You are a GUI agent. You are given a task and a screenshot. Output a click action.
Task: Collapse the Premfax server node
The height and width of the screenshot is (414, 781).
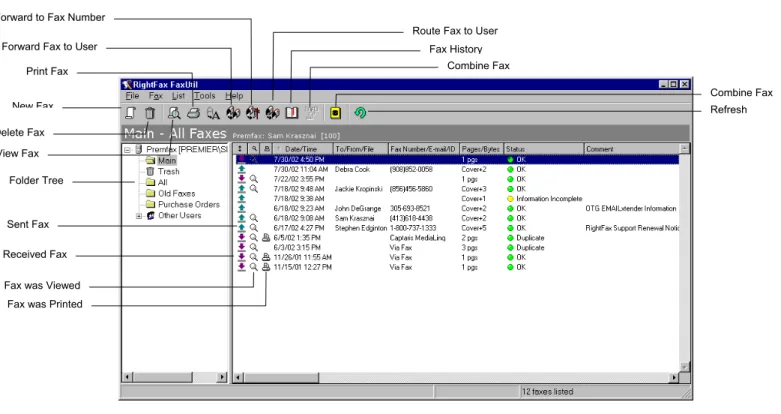128,149
